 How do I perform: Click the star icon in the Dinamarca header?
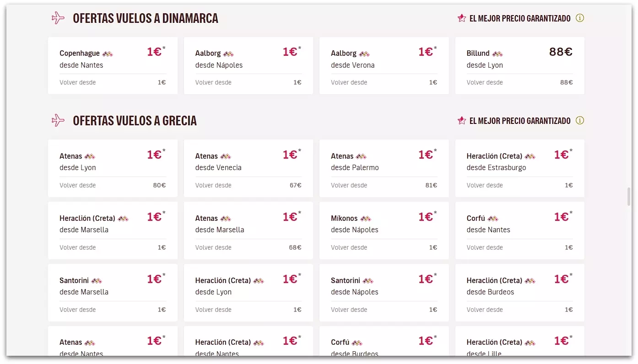click(462, 18)
